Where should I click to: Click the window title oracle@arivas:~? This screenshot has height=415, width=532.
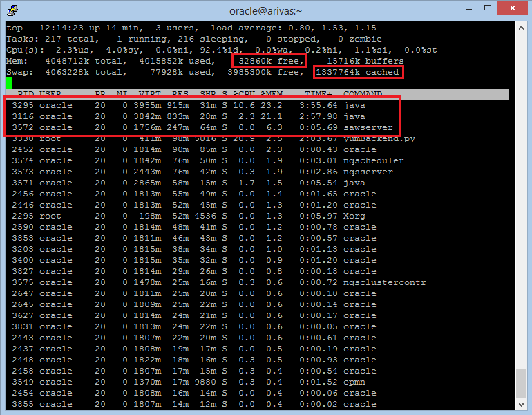point(266,11)
